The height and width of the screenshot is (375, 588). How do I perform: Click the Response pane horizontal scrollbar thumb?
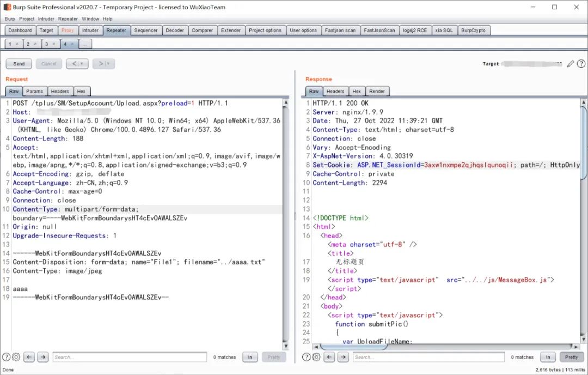click(353, 347)
